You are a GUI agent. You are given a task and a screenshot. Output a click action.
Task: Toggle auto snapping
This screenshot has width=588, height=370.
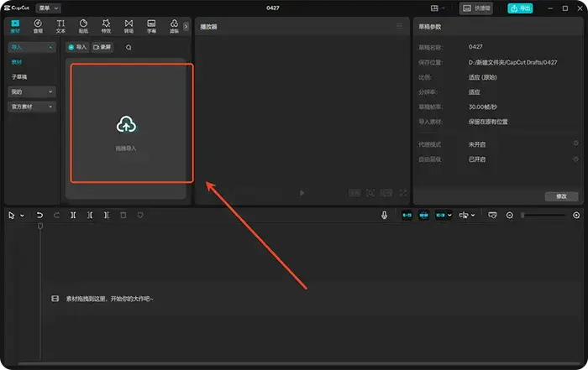click(x=423, y=215)
